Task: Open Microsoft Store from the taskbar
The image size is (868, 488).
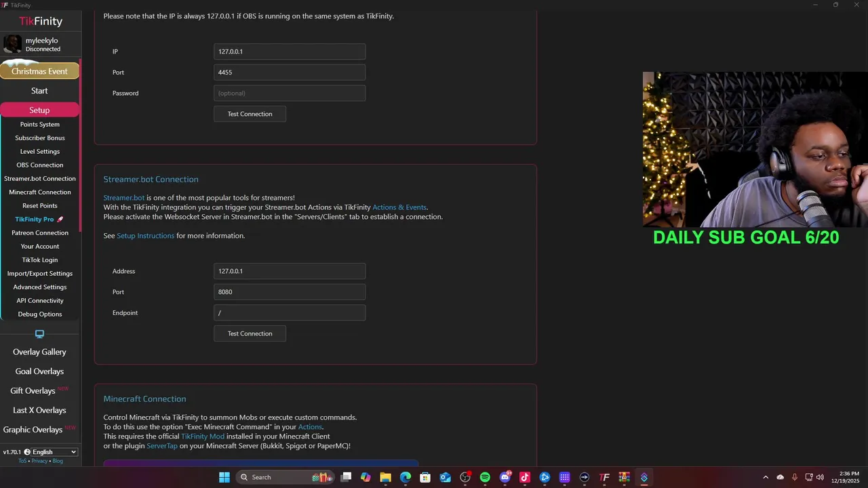Action: 425,477
